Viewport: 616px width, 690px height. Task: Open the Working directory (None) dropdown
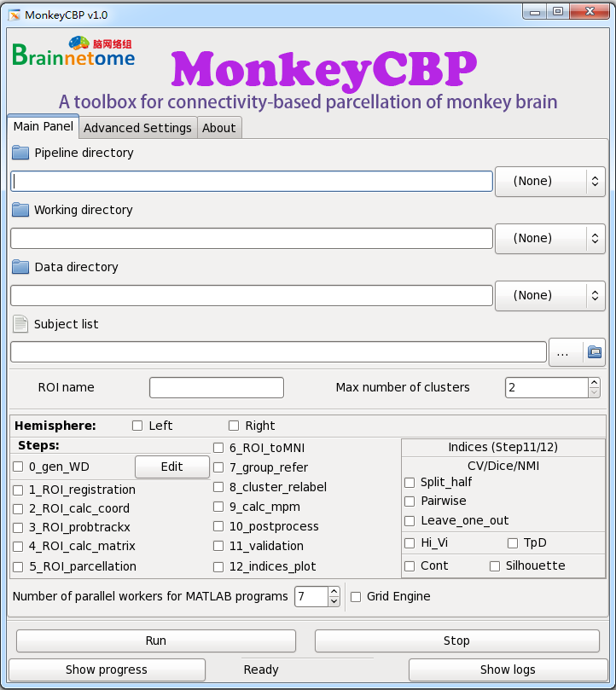click(549, 238)
